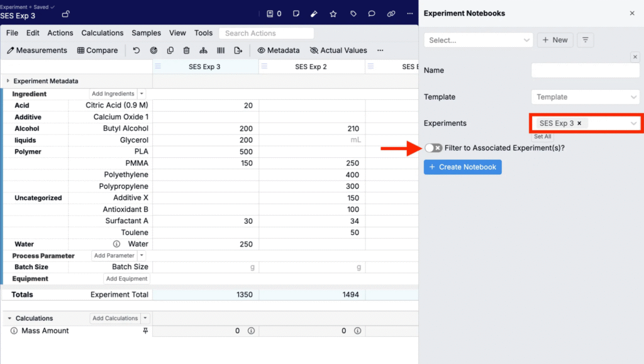The image size is (644, 364).
Task: Click the refresh icon in the toolbar
Action: point(153,50)
